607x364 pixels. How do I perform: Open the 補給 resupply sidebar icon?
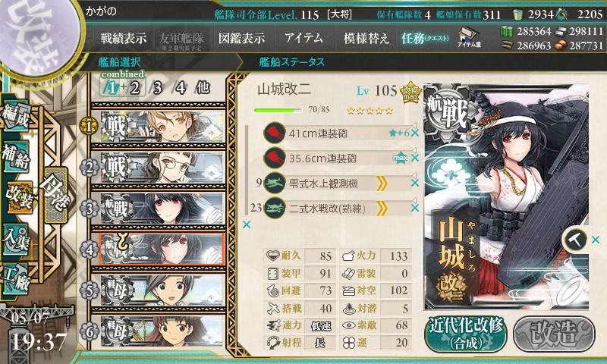point(15,157)
